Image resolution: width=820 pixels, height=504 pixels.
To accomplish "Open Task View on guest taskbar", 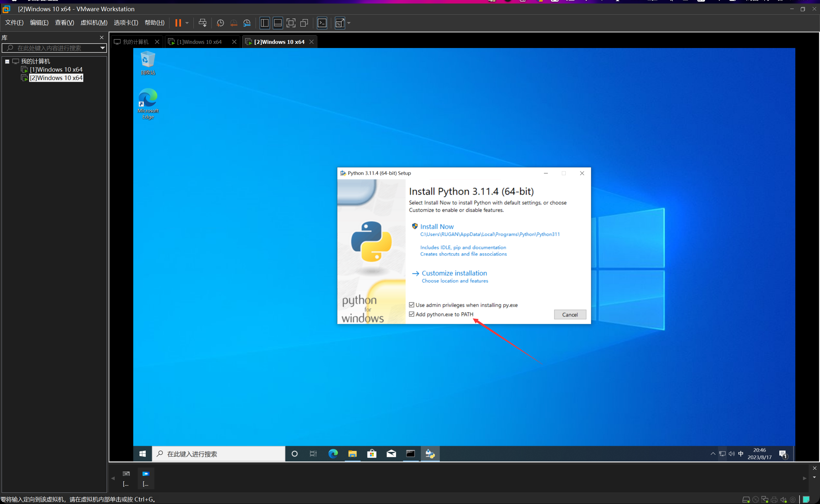I will pos(313,454).
